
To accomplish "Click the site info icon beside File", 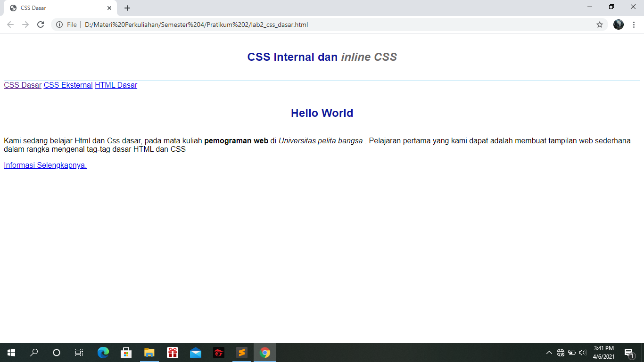I will point(59,25).
